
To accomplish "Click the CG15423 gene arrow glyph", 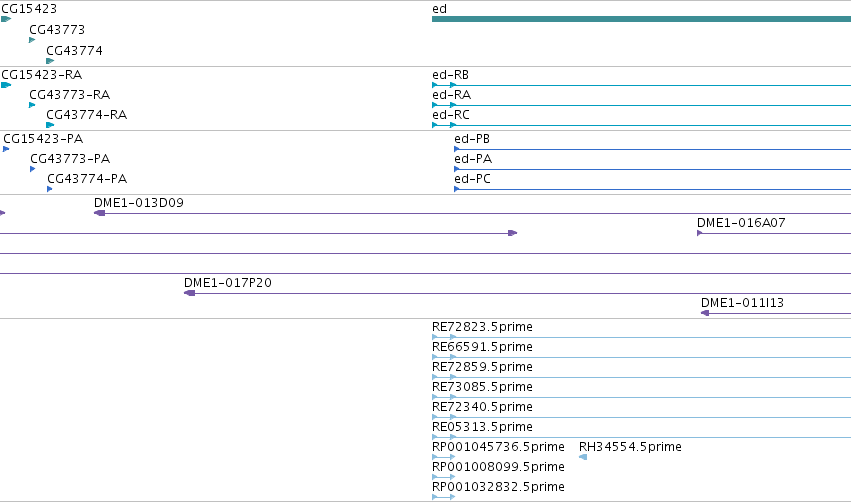I will [6, 19].
